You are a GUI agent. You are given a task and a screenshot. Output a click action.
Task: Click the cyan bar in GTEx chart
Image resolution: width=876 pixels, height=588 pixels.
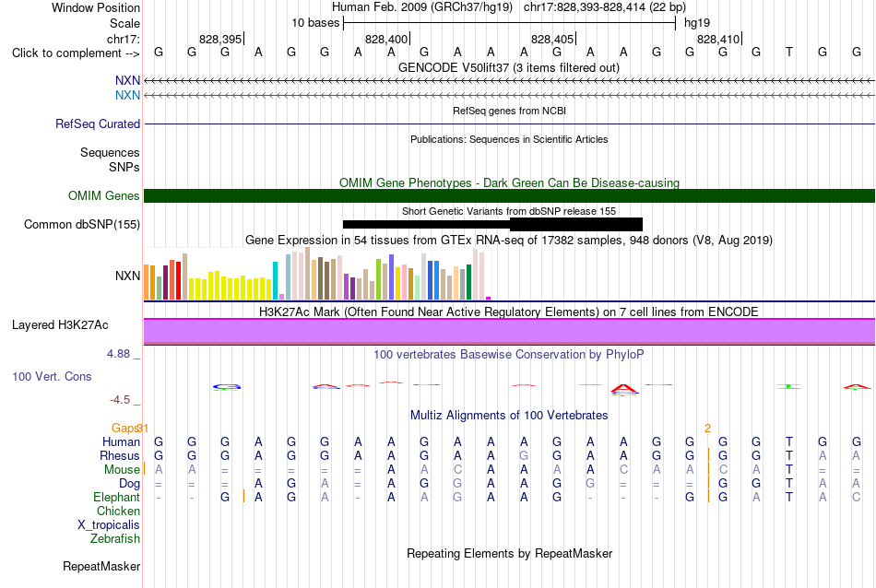[275, 281]
